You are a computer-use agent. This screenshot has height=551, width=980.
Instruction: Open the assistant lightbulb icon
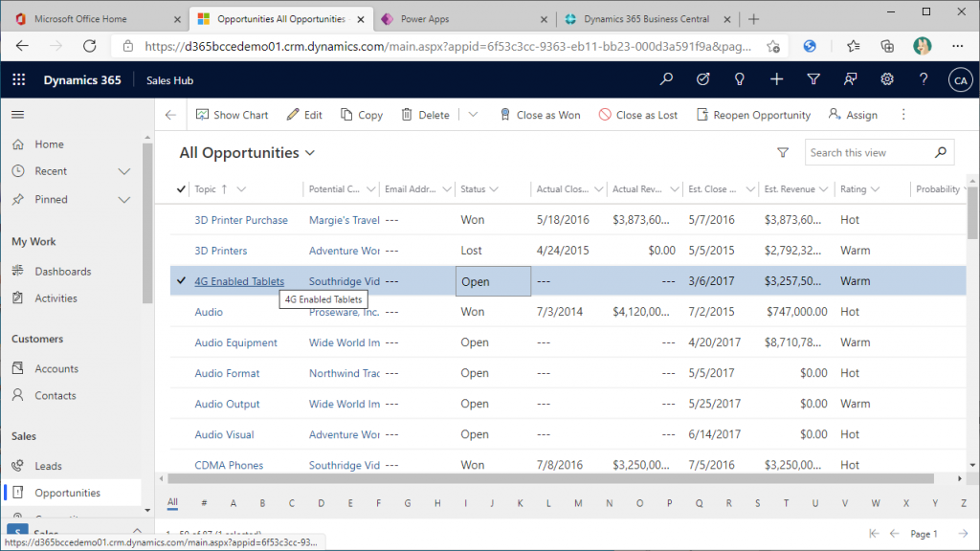click(740, 79)
